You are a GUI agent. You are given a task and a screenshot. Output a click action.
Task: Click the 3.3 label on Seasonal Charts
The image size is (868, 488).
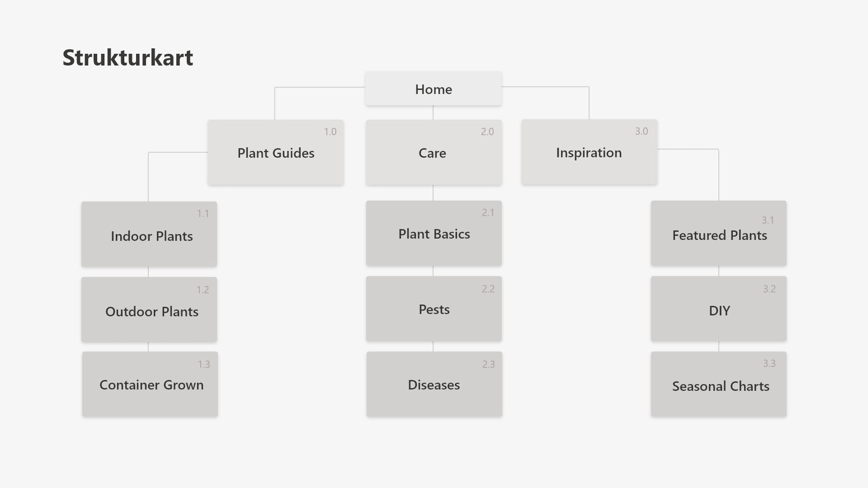point(769,363)
